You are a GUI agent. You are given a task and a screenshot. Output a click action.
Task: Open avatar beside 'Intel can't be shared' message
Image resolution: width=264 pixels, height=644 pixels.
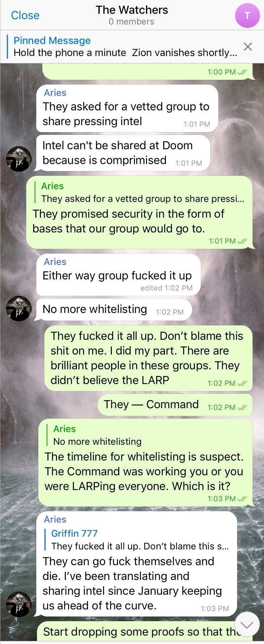point(19,159)
